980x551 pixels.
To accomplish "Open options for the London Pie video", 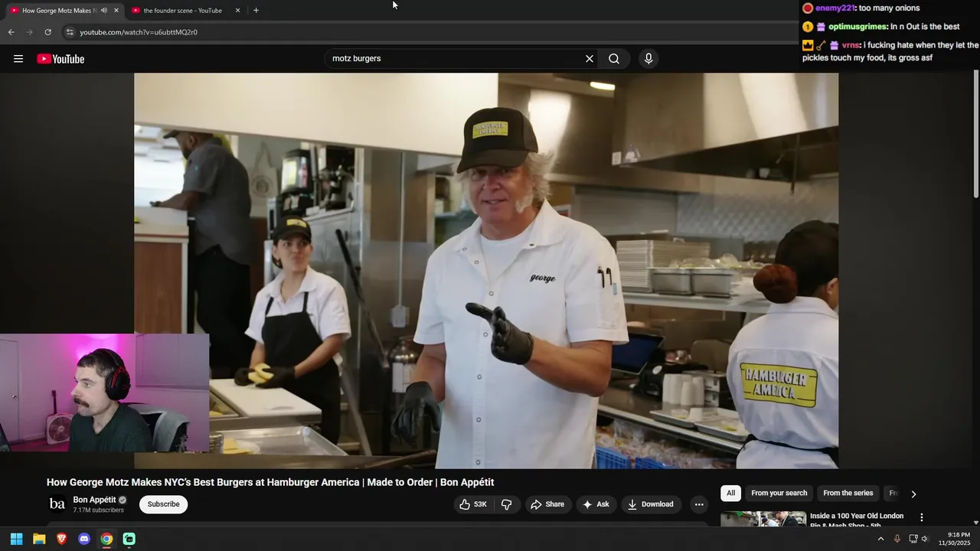I will (x=922, y=517).
